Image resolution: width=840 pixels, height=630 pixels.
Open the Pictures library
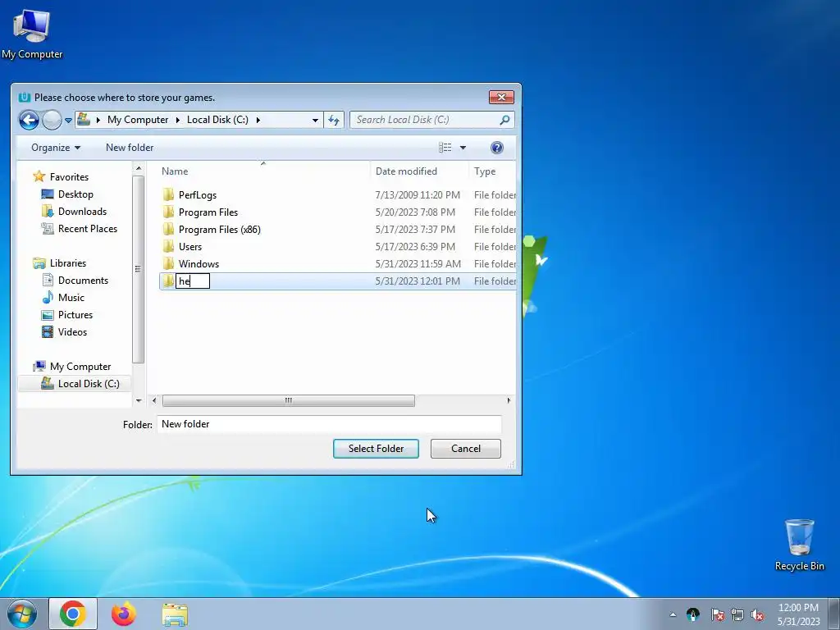pos(75,314)
